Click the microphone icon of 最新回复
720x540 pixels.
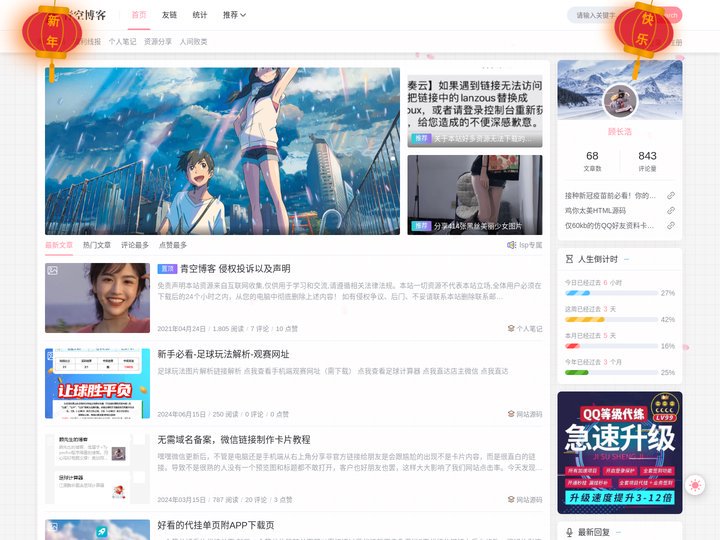coord(569,532)
